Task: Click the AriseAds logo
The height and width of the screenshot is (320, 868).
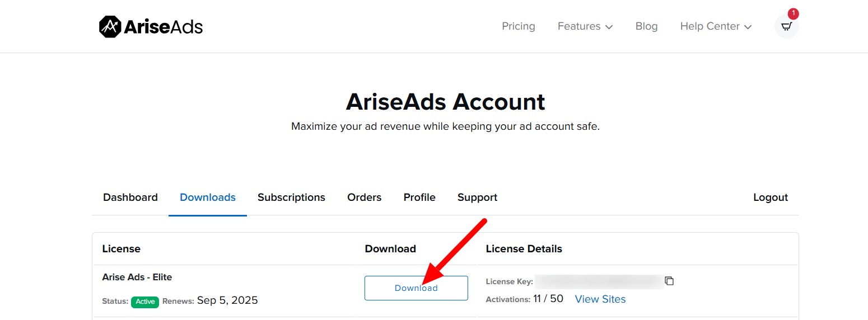Action: coord(151,26)
